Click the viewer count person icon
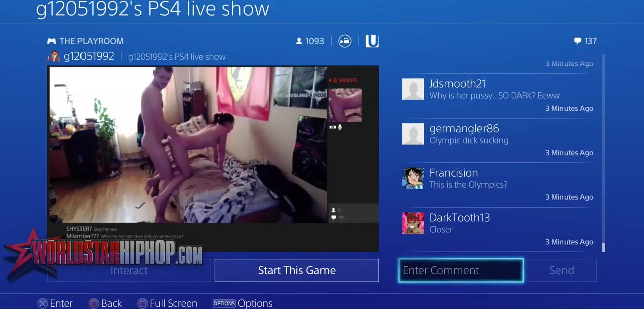Image resolution: width=644 pixels, height=309 pixels. pyautogui.click(x=299, y=41)
